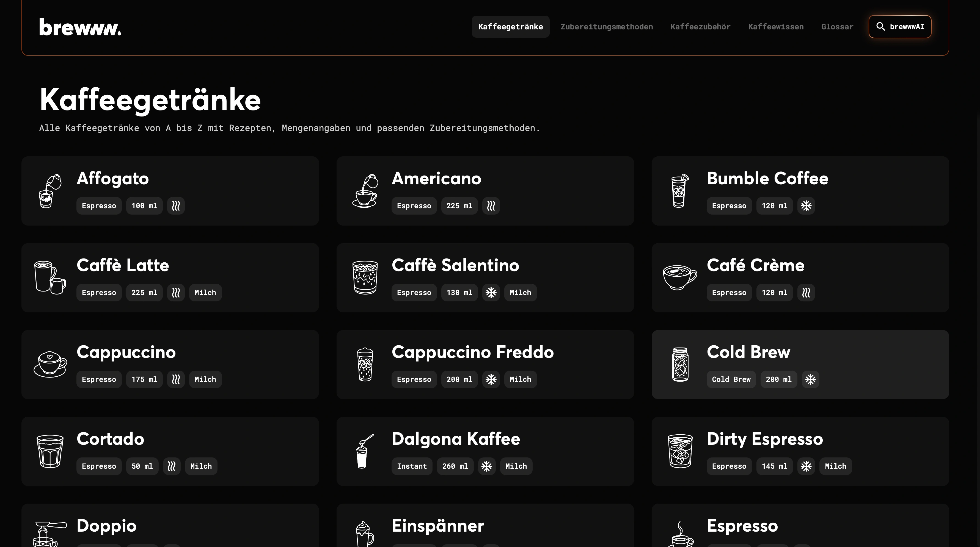Click the brewww logo

[x=80, y=27]
